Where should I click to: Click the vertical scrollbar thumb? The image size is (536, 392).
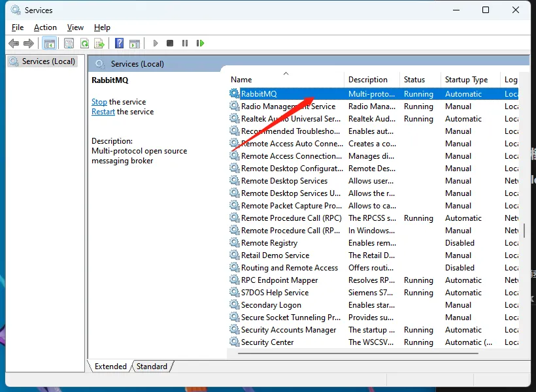point(524,231)
